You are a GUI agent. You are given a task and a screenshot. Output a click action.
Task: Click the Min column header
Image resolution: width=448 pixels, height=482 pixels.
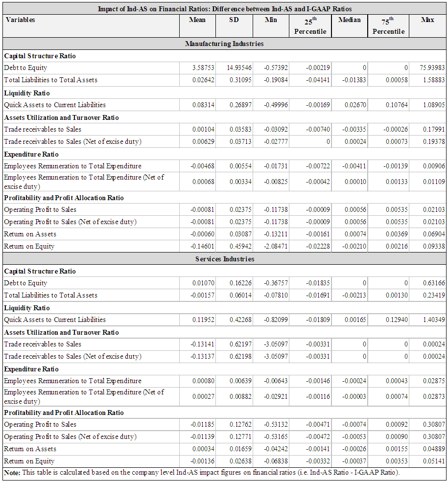pos(270,20)
